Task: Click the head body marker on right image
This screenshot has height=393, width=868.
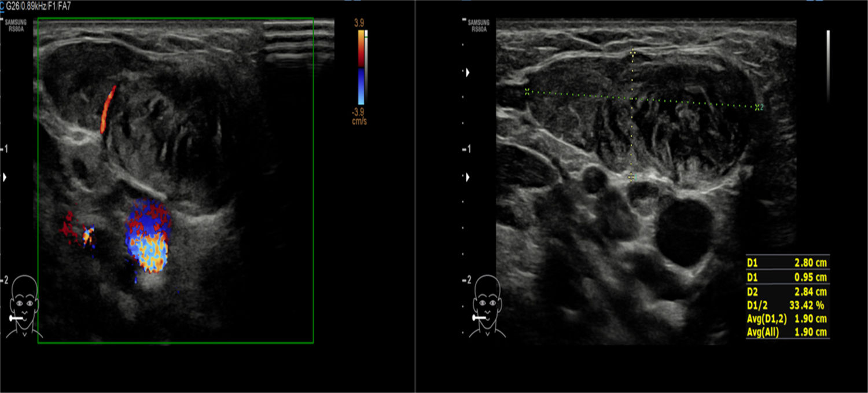Action: point(487,307)
